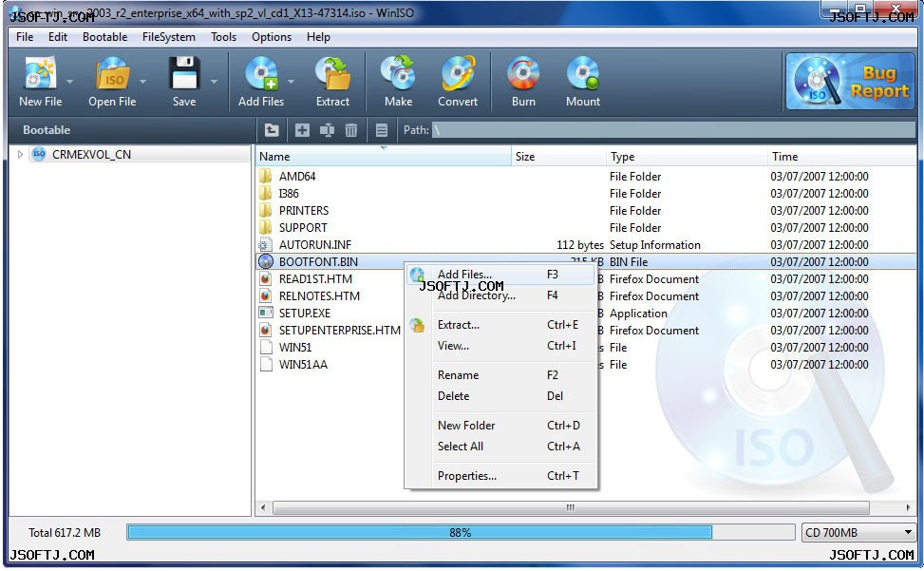This screenshot has width=924, height=571.
Task: Click the CRMEXVOL_CN ISO volume icon
Action: pos(39,154)
